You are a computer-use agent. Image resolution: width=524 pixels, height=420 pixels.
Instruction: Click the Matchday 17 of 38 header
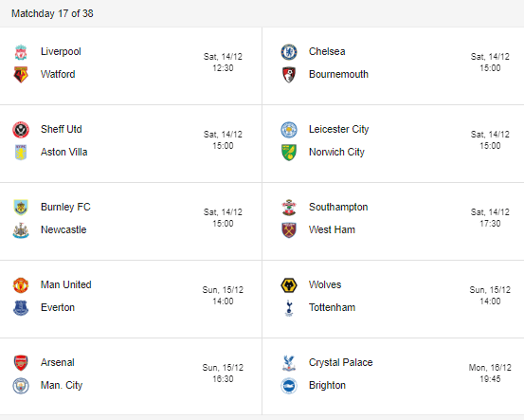pos(52,13)
